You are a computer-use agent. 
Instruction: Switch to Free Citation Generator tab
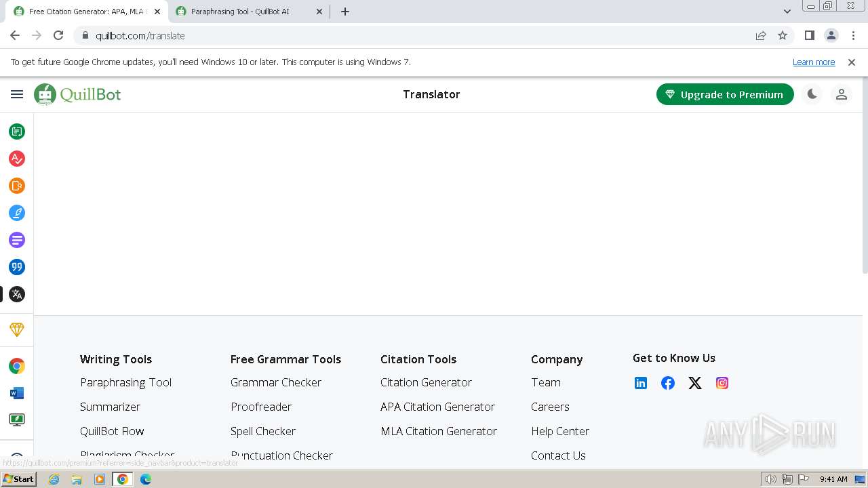[87, 12]
